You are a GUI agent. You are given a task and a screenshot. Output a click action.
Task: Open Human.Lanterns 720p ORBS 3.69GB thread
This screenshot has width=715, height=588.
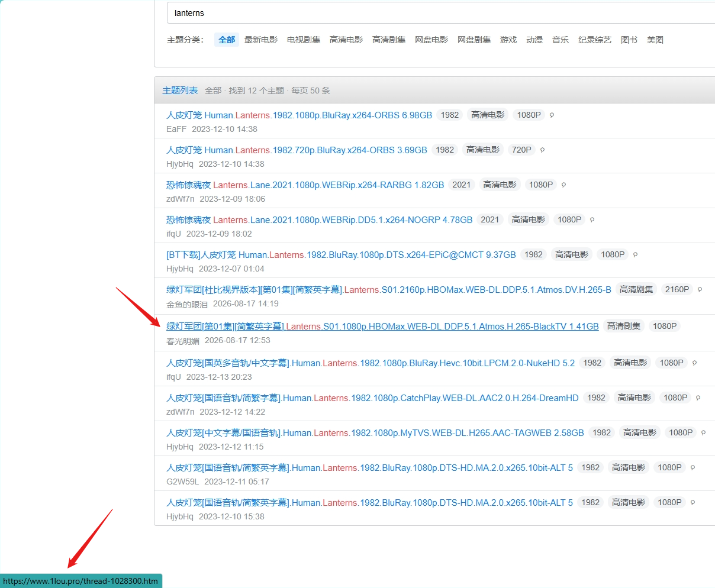(x=297, y=150)
